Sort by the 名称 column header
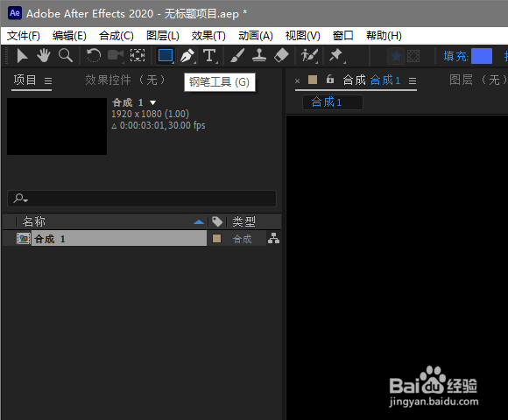The image size is (508, 420). coord(34,221)
